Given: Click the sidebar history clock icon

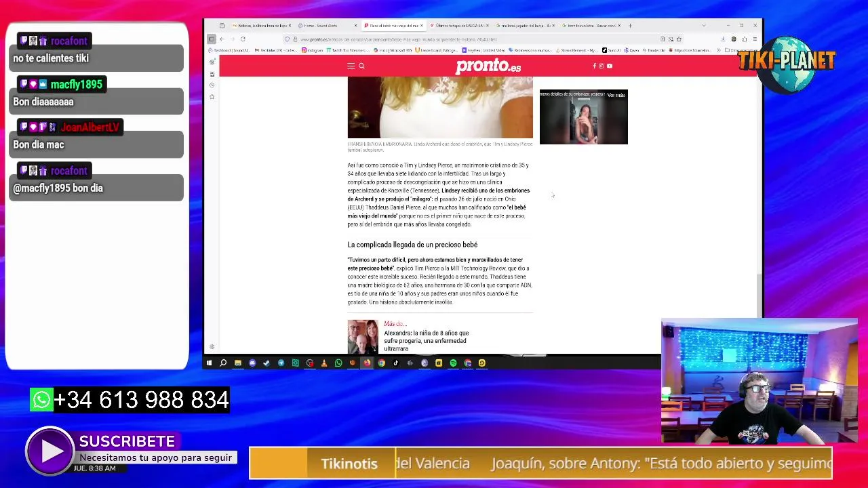Looking at the screenshot, I should coord(212,85).
